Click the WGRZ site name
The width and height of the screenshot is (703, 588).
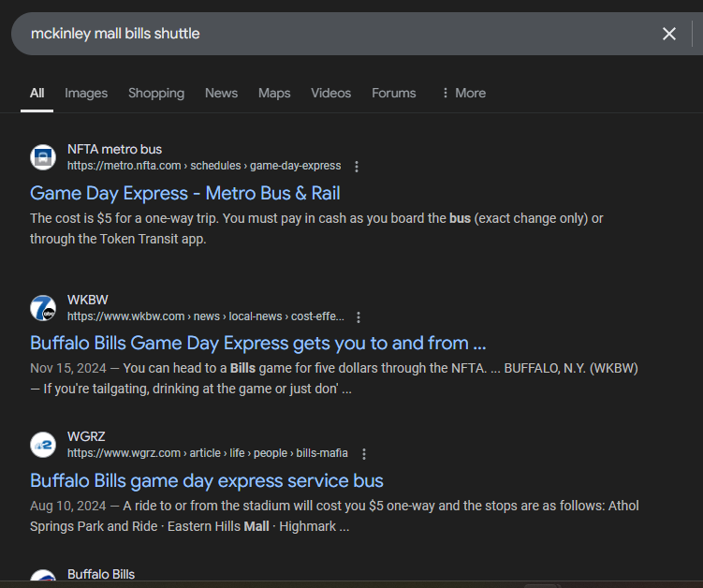(x=86, y=436)
